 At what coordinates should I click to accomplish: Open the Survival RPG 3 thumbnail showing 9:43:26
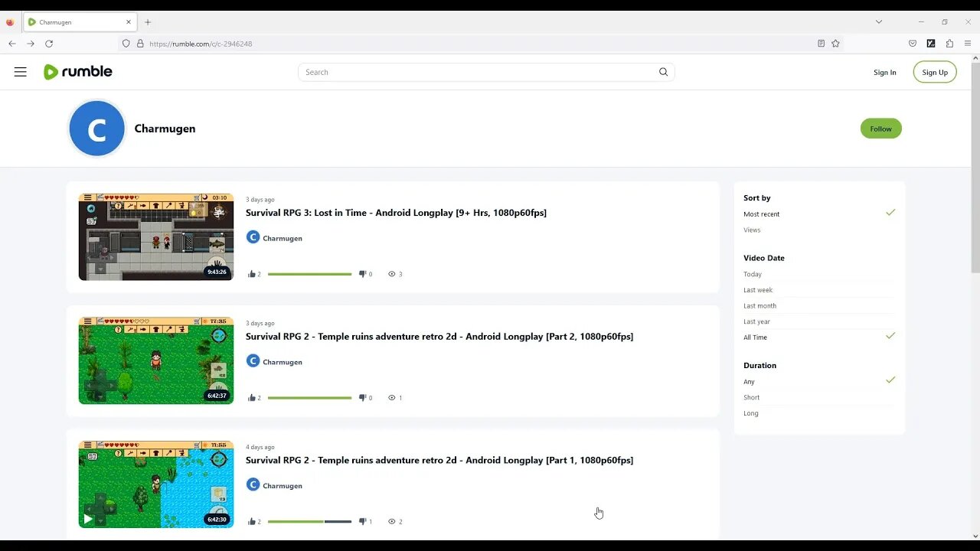156,236
